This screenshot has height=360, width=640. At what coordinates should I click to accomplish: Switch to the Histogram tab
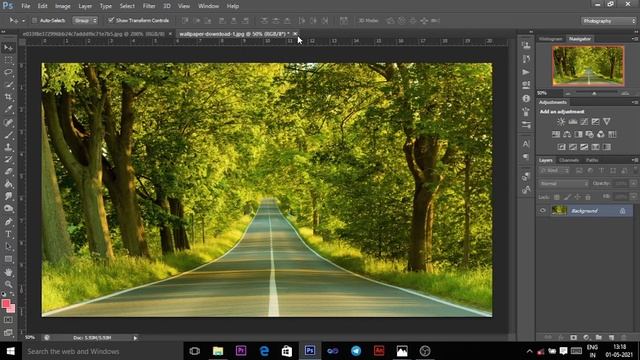coord(551,39)
